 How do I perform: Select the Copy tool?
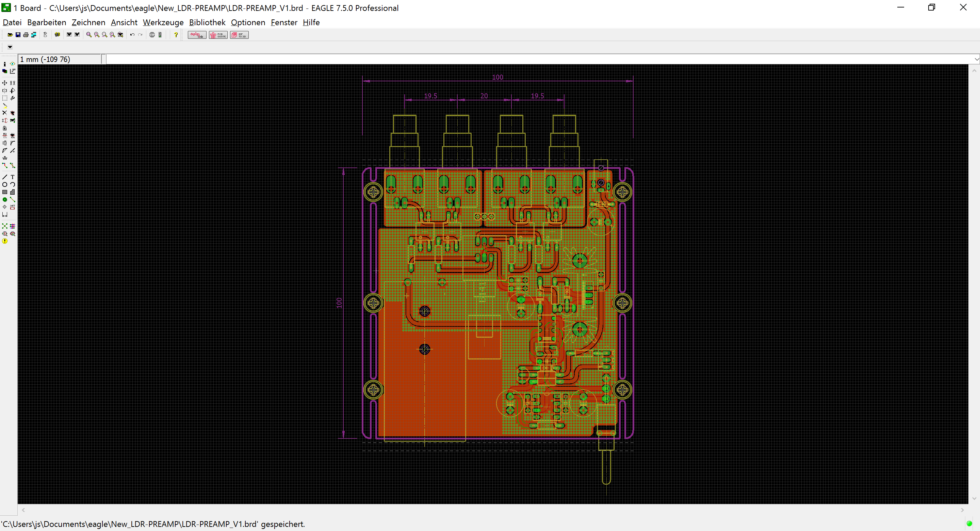tap(13, 83)
